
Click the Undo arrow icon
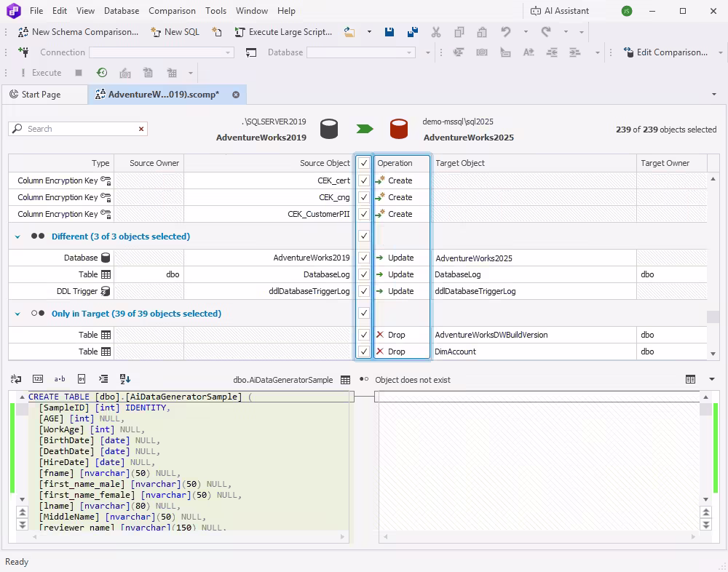pos(506,31)
